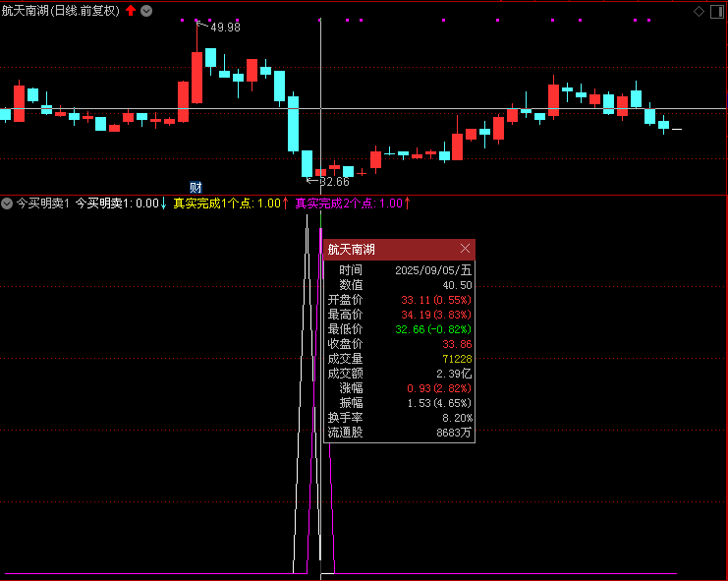Click the 振幅 1.53(4.65%) value
The height and width of the screenshot is (581, 728).
point(439,403)
